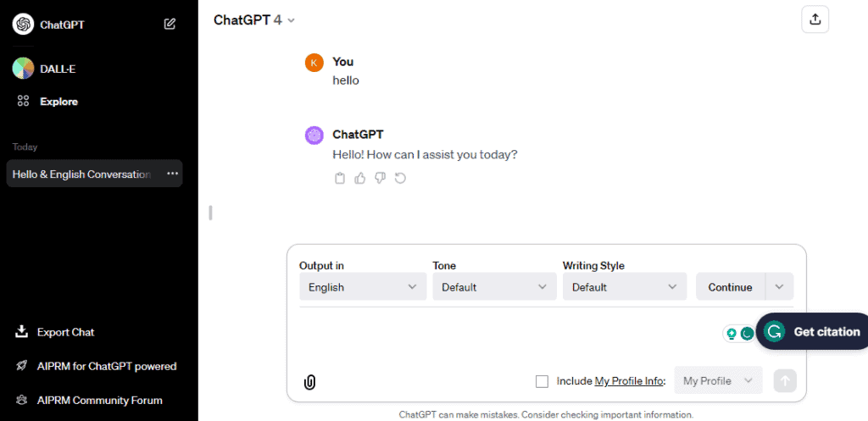This screenshot has height=421, width=868.
Task: Give the response a thumbs up
Action: point(360,178)
